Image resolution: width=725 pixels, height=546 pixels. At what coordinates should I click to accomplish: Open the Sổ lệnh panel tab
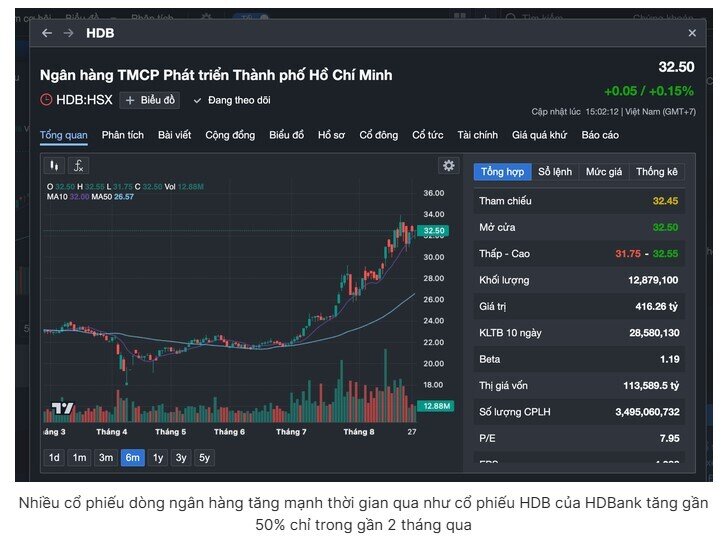pos(555,172)
